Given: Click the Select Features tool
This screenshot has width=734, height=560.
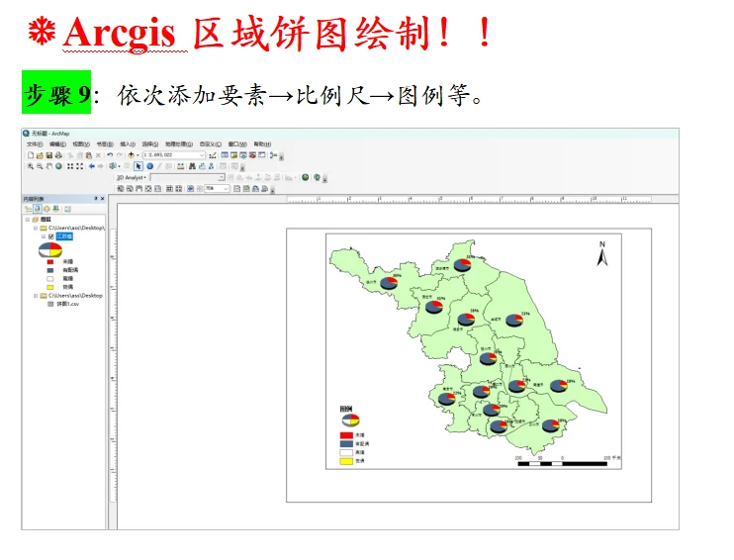Looking at the screenshot, I should (113, 166).
